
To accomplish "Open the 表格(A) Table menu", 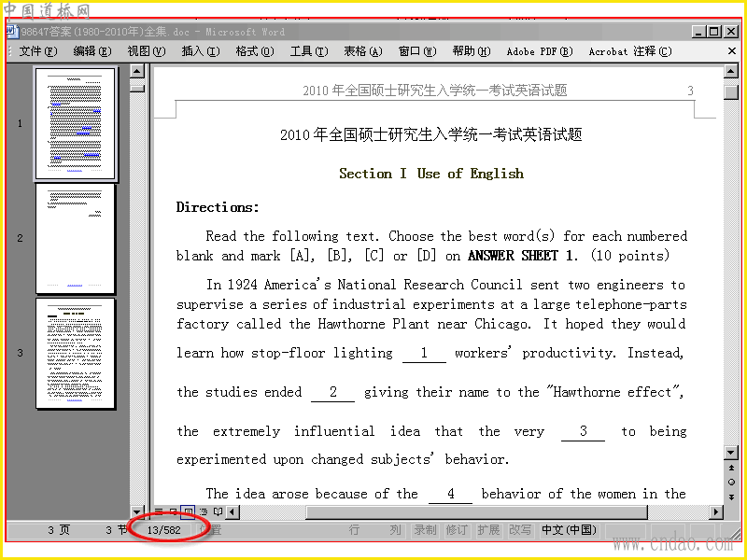I will pyautogui.click(x=363, y=51).
